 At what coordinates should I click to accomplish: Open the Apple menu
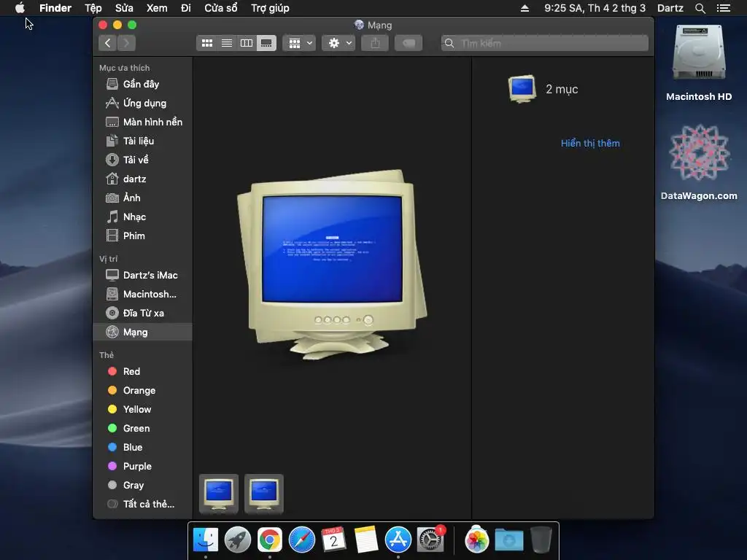[x=20, y=8]
